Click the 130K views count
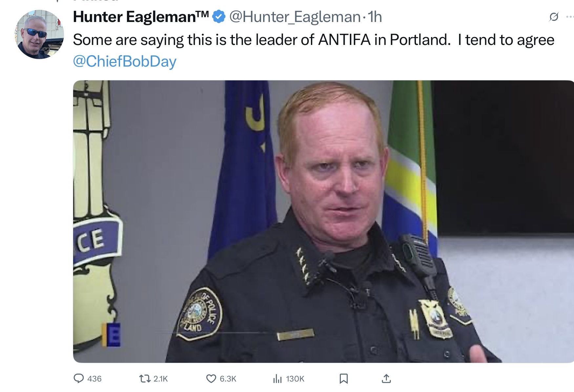This screenshot has height=392, width=574. click(x=295, y=379)
